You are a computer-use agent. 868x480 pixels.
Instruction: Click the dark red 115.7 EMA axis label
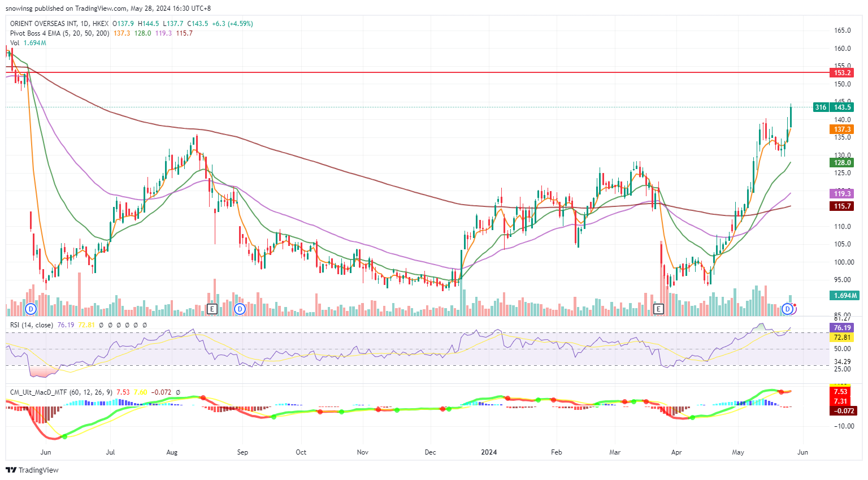click(842, 206)
